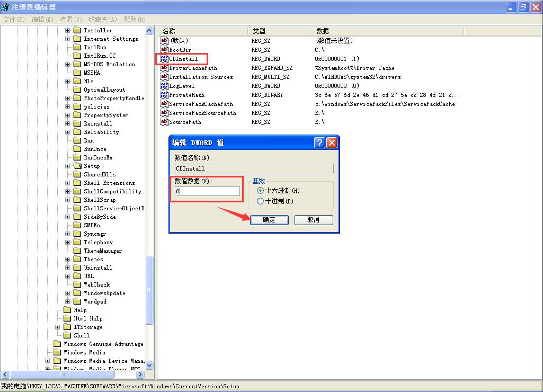
Task: Click the default (默认) value icon
Action: coord(164,41)
